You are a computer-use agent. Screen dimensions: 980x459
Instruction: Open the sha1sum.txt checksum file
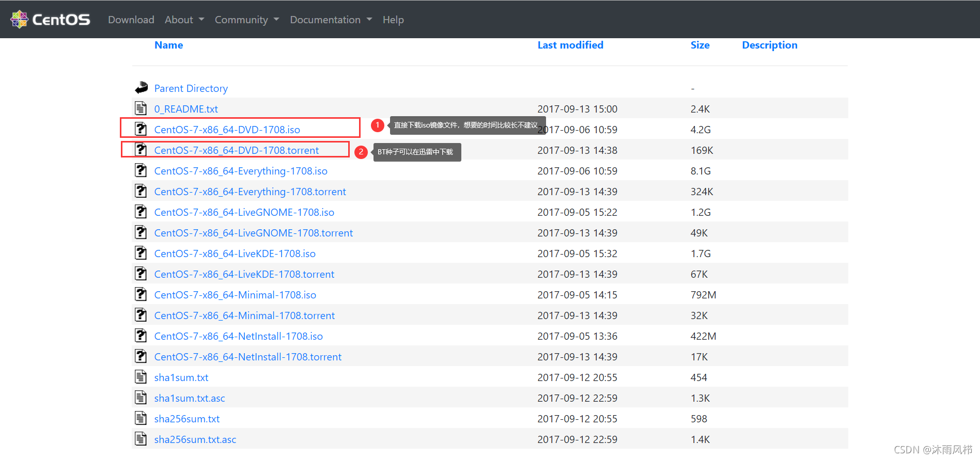181,377
